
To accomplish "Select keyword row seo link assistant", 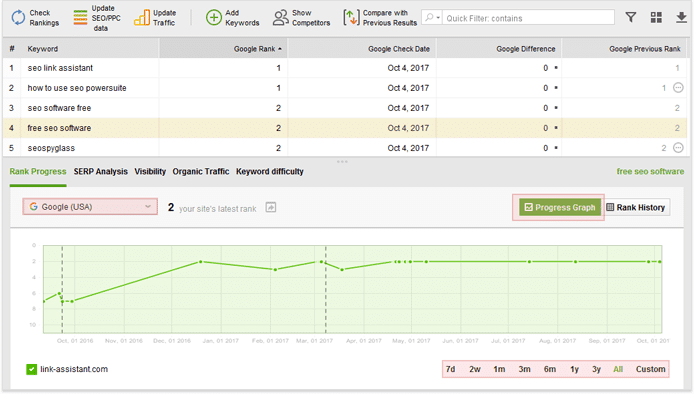I will (346, 68).
